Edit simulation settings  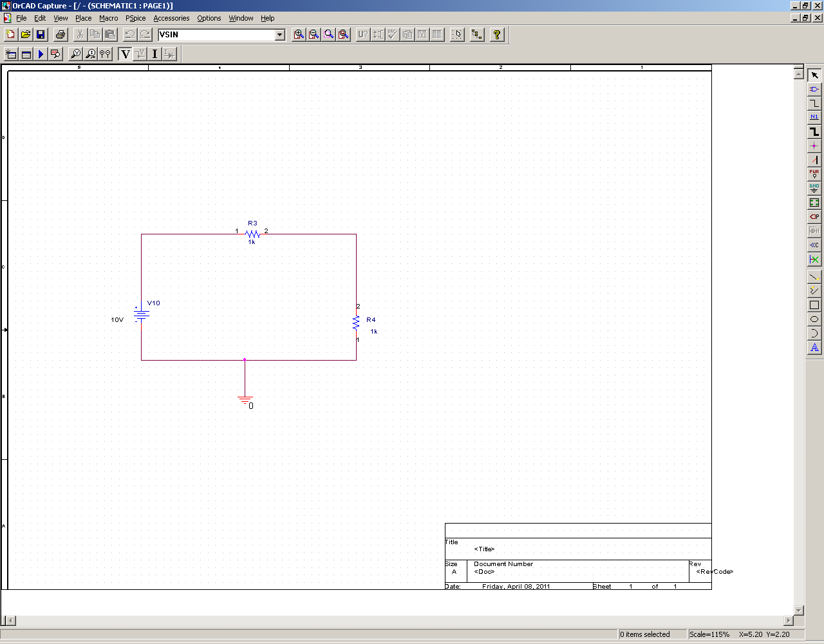coord(26,54)
